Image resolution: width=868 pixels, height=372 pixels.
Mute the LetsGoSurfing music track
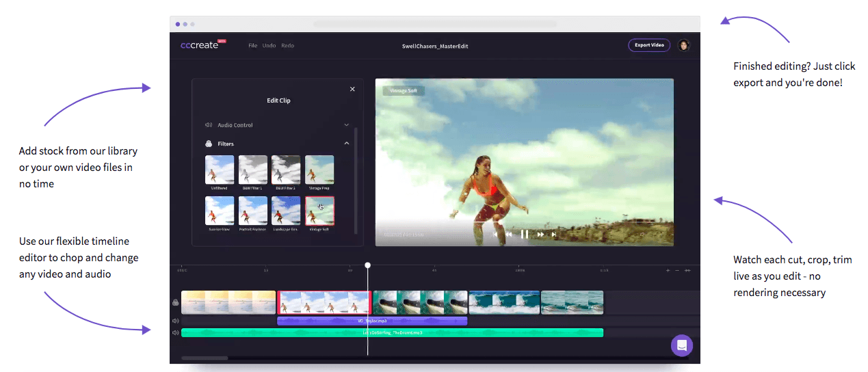[x=176, y=333]
